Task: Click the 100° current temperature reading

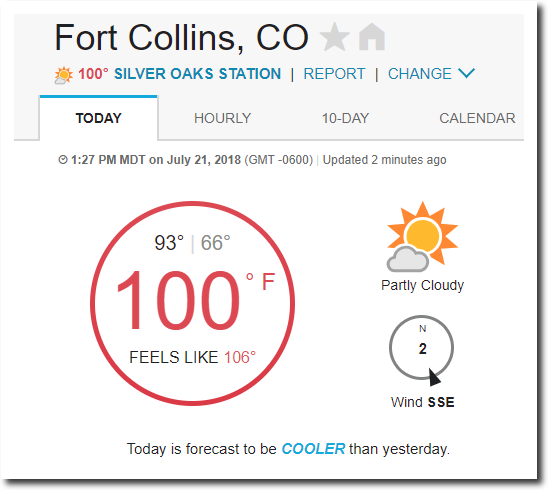Action: (x=178, y=301)
